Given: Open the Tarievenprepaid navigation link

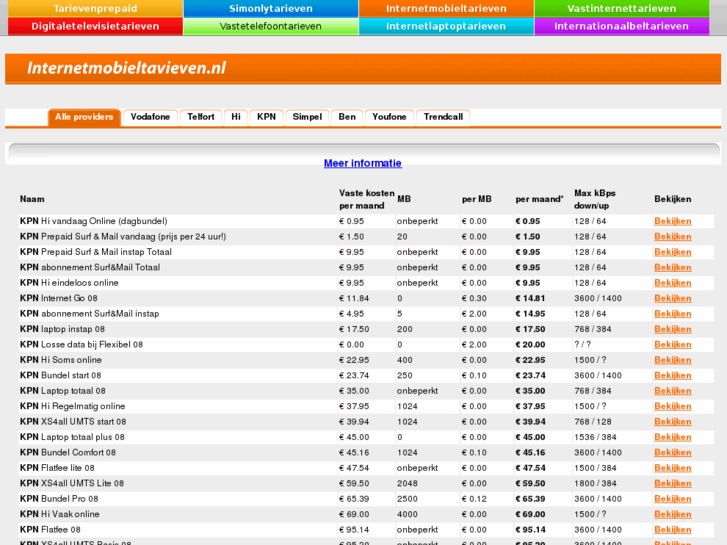Looking at the screenshot, I should point(95,8).
